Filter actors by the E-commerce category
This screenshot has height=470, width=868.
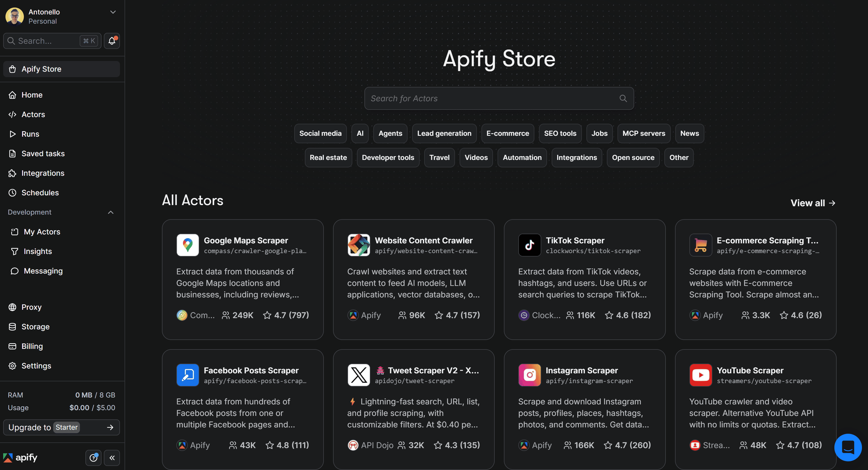point(507,133)
